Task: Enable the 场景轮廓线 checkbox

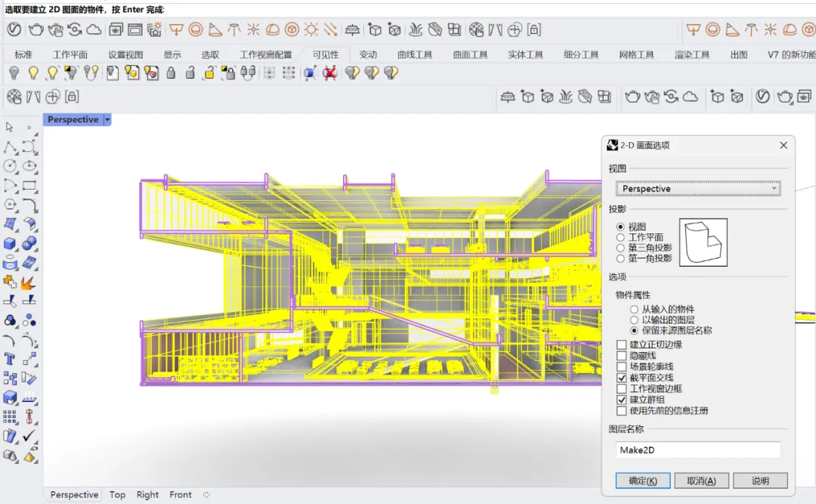Action: pyautogui.click(x=621, y=366)
